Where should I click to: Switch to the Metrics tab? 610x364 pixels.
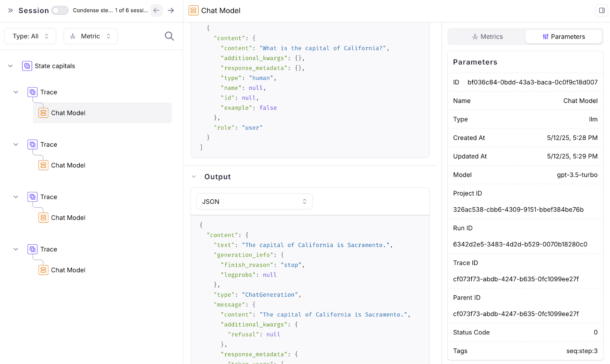coord(487,37)
